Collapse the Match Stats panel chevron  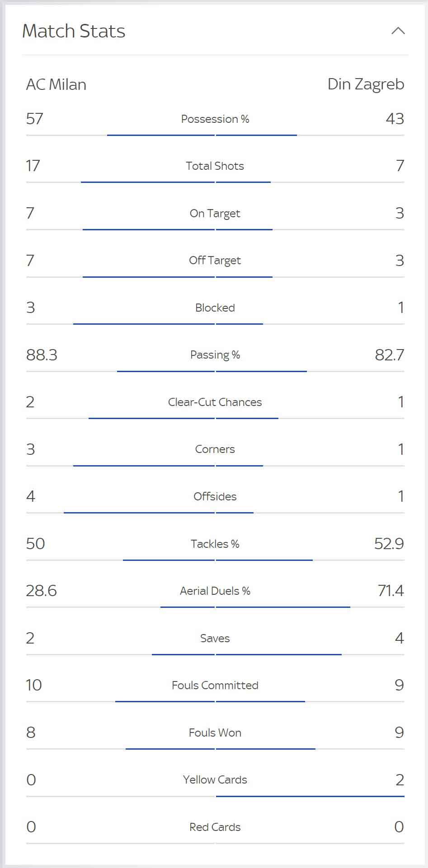coord(398,31)
